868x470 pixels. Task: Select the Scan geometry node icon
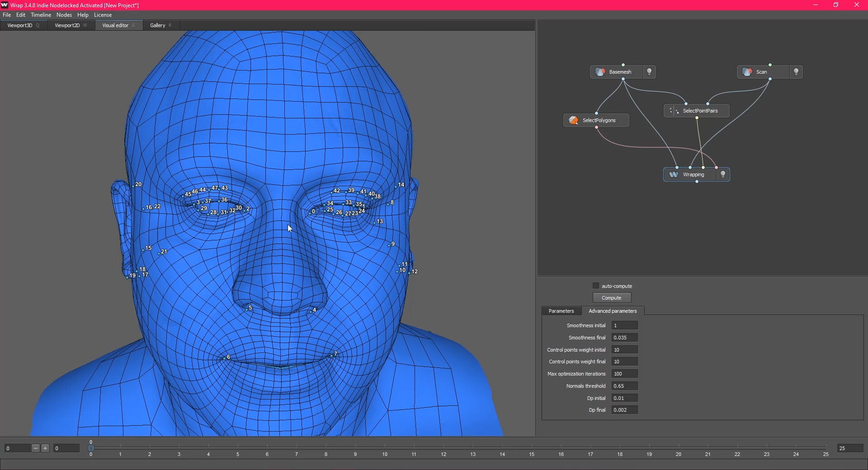pos(747,72)
